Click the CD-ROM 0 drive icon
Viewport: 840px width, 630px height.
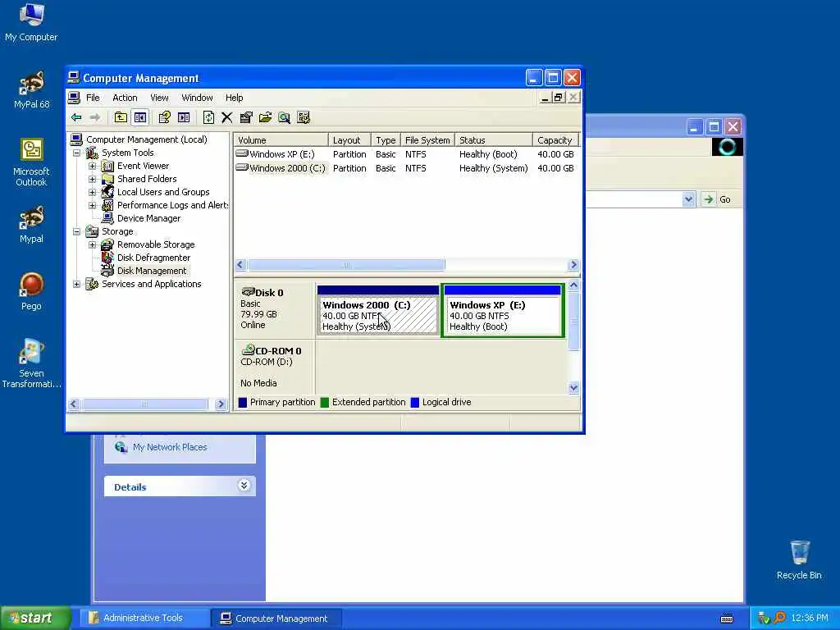[x=248, y=349]
